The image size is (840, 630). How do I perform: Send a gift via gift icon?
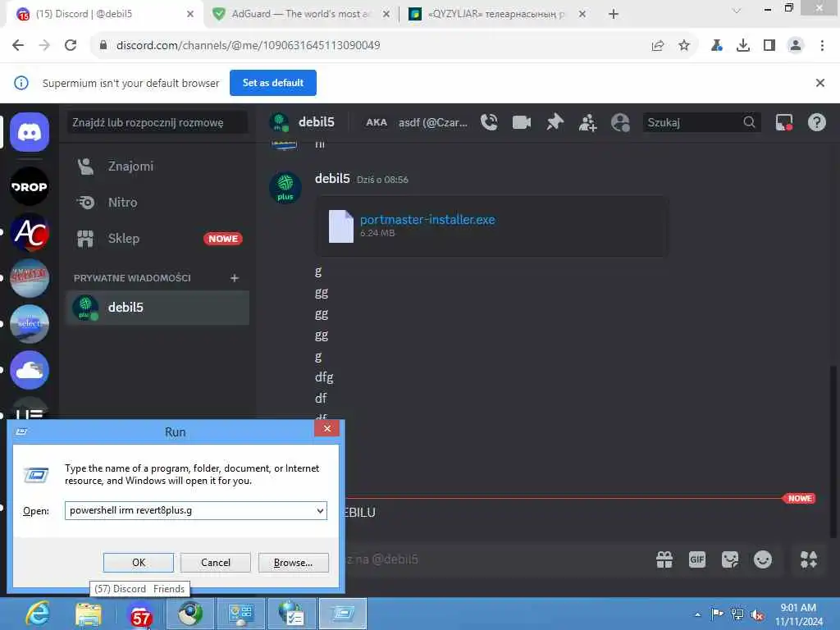coord(664,559)
